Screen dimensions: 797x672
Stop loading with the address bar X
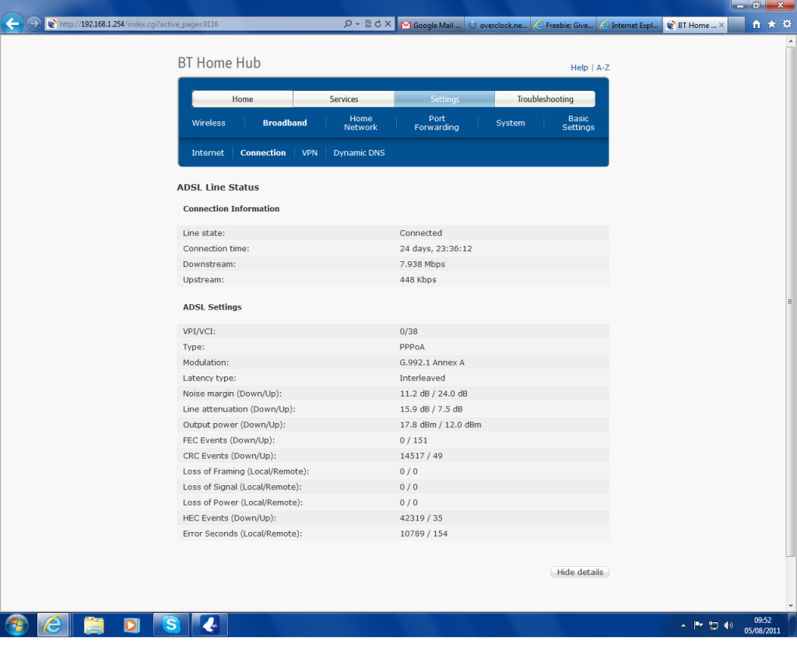point(388,24)
